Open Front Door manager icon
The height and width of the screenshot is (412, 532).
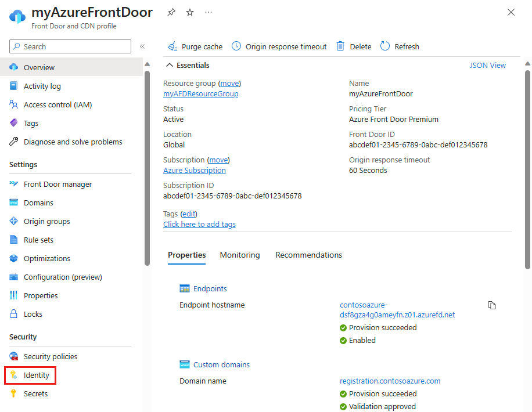(x=13, y=184)
